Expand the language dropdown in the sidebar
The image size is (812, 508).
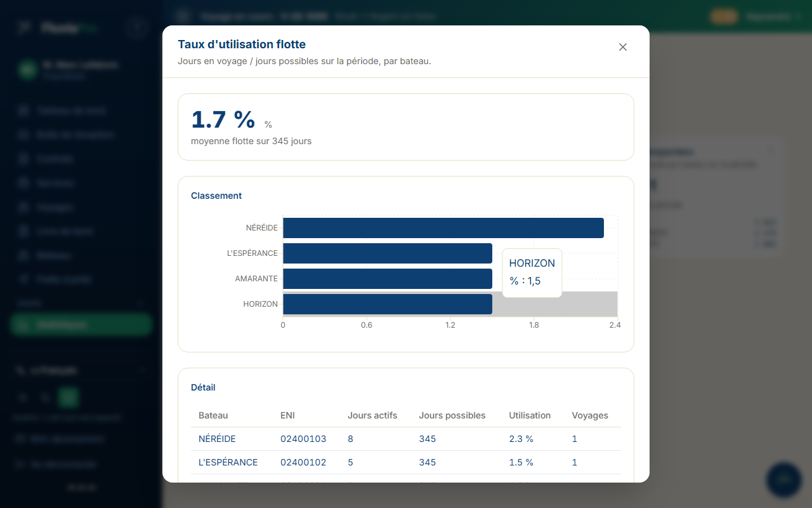pos(81,370)
